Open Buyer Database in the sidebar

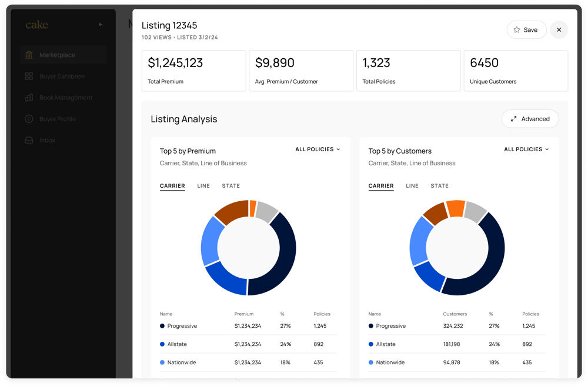point(61,76)
